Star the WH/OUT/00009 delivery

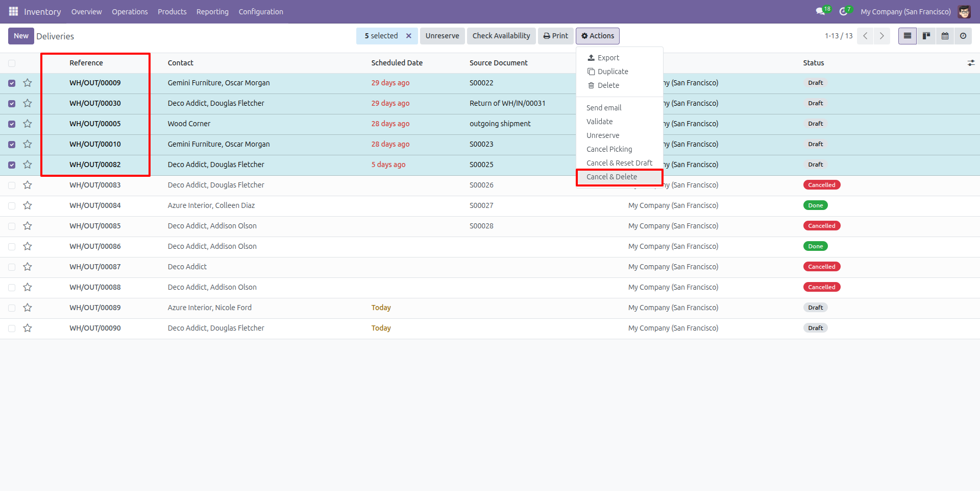pos(28,83)
